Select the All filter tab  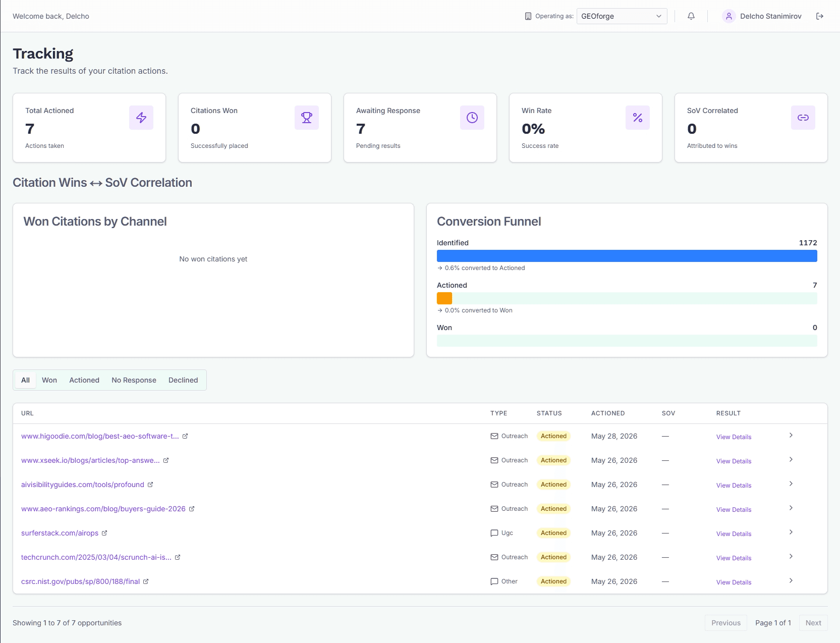click(x=25, y=380)
